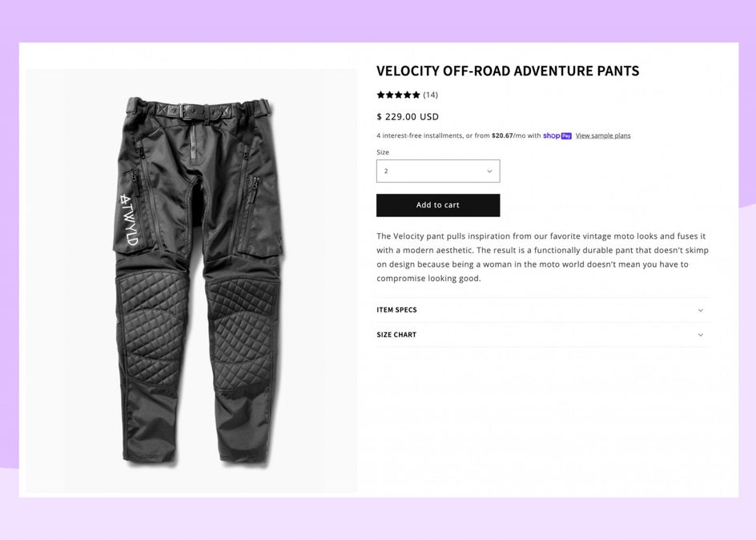Click the Size dropdown chevron arrow
The width and height of the screenshot is (756, 540).
489,171
